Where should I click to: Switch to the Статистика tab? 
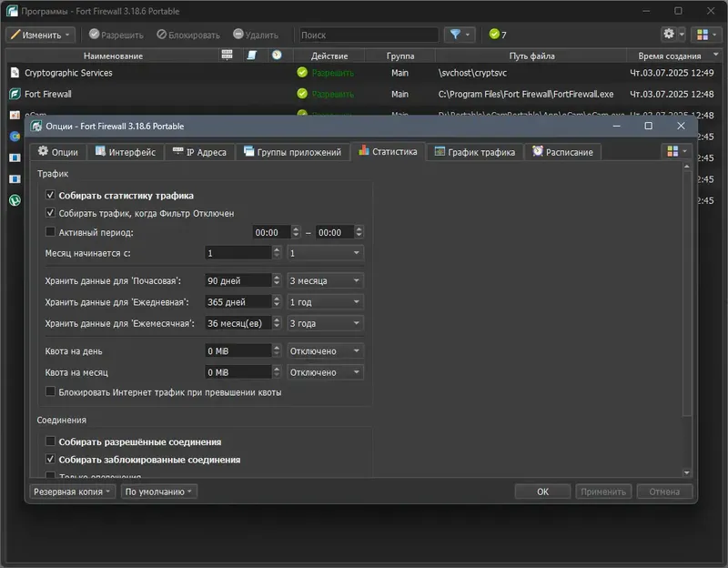[x=389, y=151]
